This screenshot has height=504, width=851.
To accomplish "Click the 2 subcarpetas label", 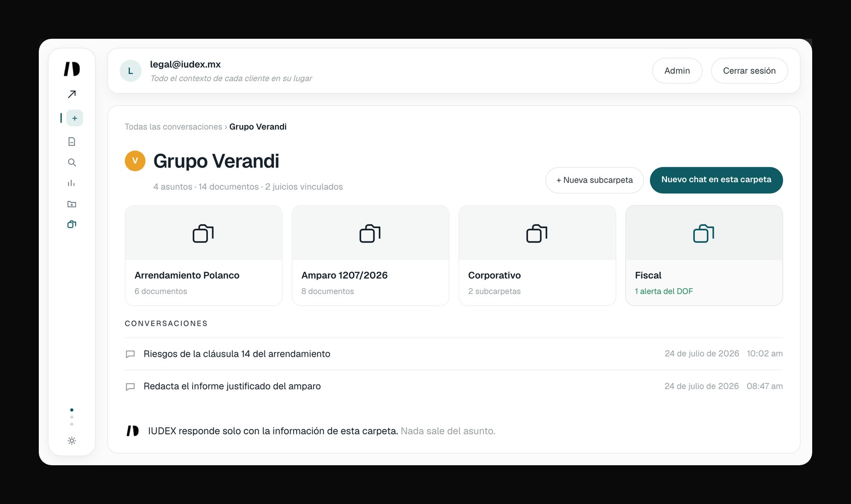I will point(494,291).
